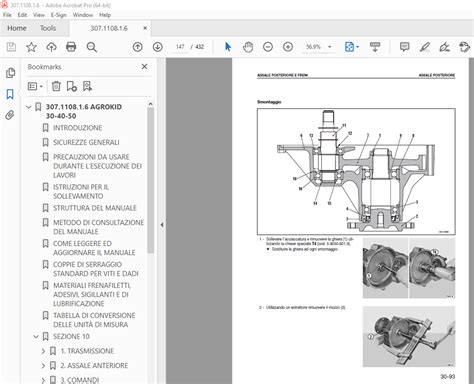Click the page number input field
This screenshot has width=474, height=384.
pos(180,47)
